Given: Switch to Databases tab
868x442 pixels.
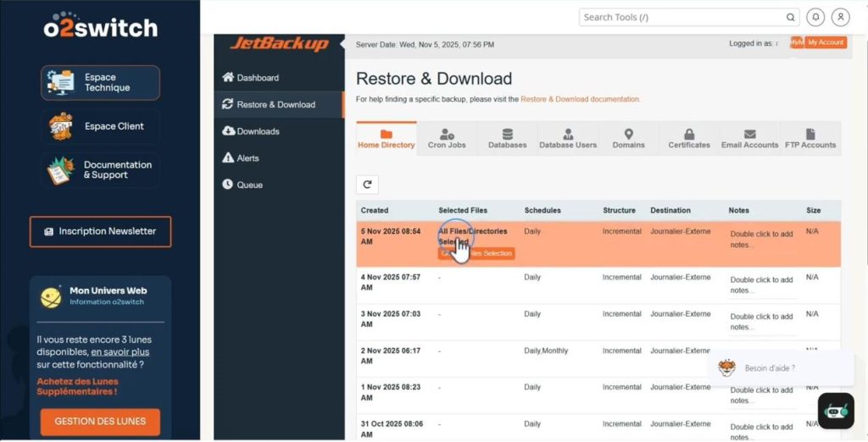Looking at the screenshot, I should tap(507, 139).
